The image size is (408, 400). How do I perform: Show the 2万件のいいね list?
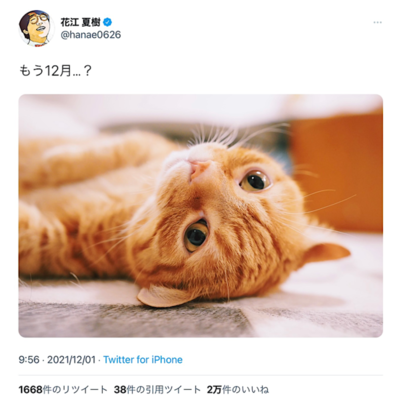point(238,389)
